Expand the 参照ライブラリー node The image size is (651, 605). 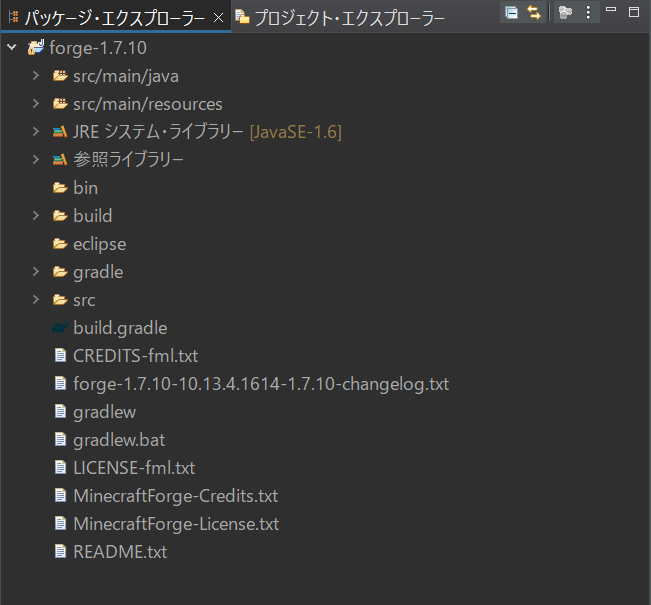click(36, 159)
